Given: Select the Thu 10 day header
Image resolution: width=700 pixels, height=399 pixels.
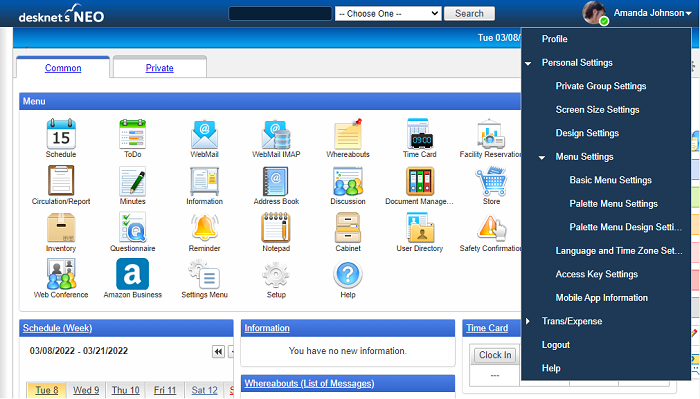Looking at the screenshot, I should pos(125,390).
